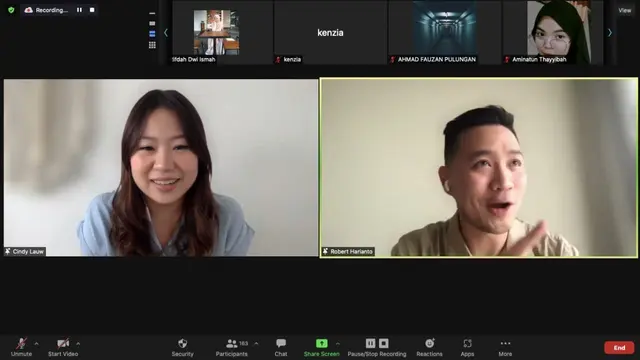
Task: Click muted mic icon on AHMAD FAUZAN tile
Action: tap(393, 60)
